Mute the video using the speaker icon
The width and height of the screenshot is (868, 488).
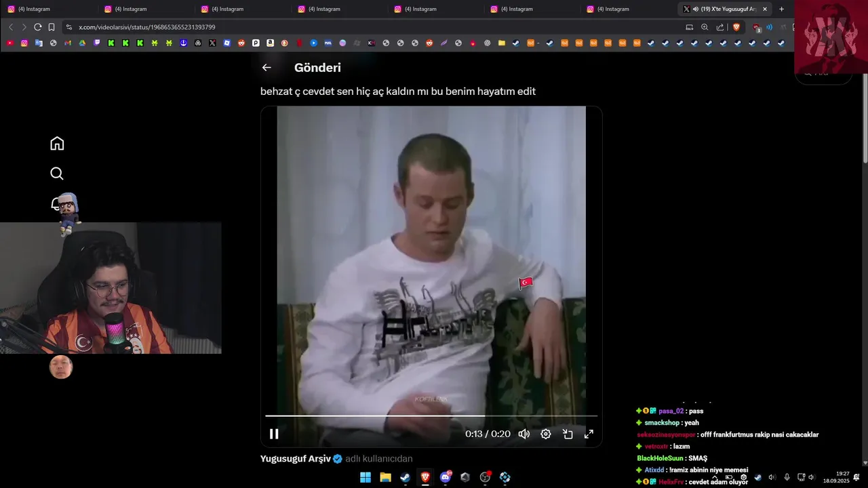click(x=524, y=434)
